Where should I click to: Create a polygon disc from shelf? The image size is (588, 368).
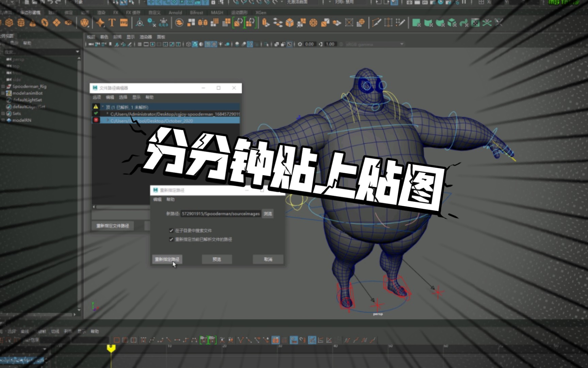(68, 23)
